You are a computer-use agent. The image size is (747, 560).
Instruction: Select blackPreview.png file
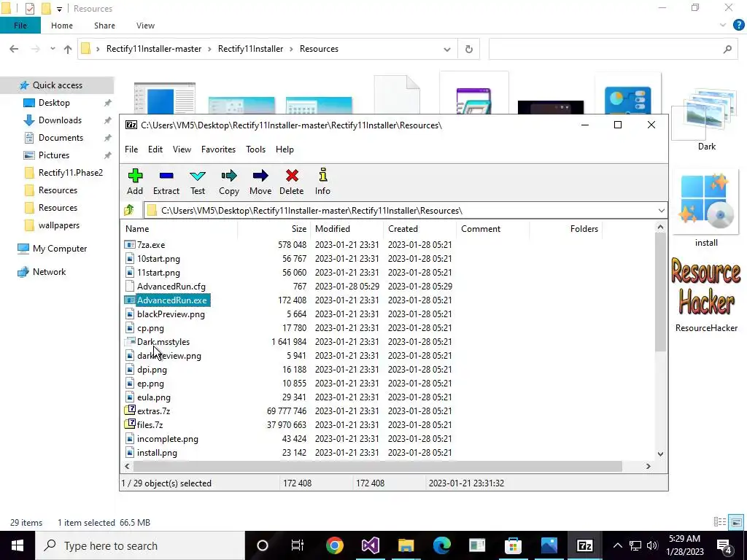coord(171,314)
